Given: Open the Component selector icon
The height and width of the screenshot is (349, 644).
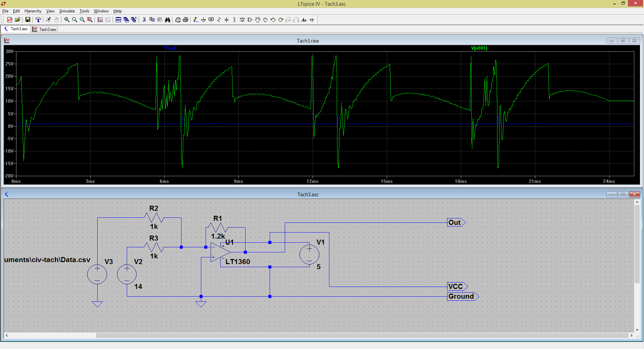Looking at the screenshot, I should click(x=250, y=20).
